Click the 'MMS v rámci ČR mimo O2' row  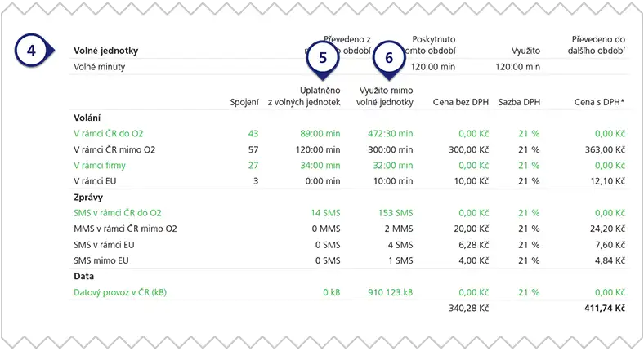[124, 228]
